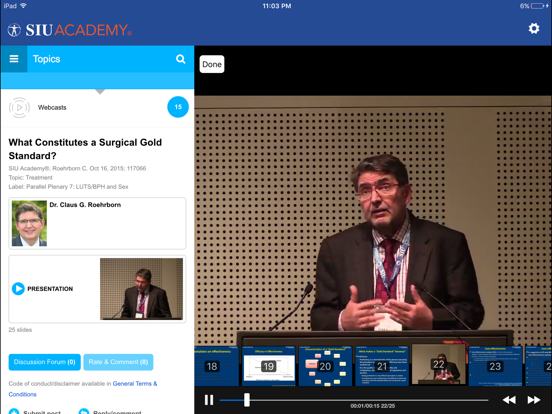
Task: Tap the battery indicator in status bar
Action: click(x=538, y=6)
